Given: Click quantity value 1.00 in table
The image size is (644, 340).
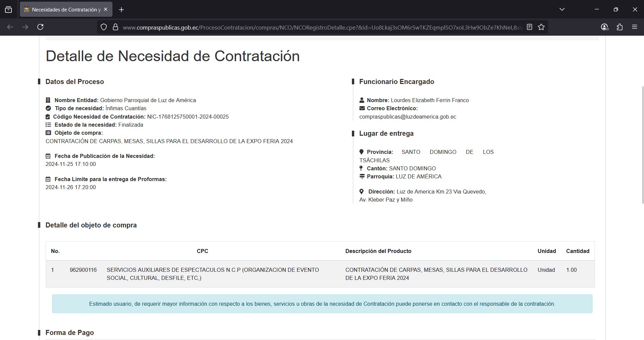Looking at the screenshot, I should pos(571,270).
